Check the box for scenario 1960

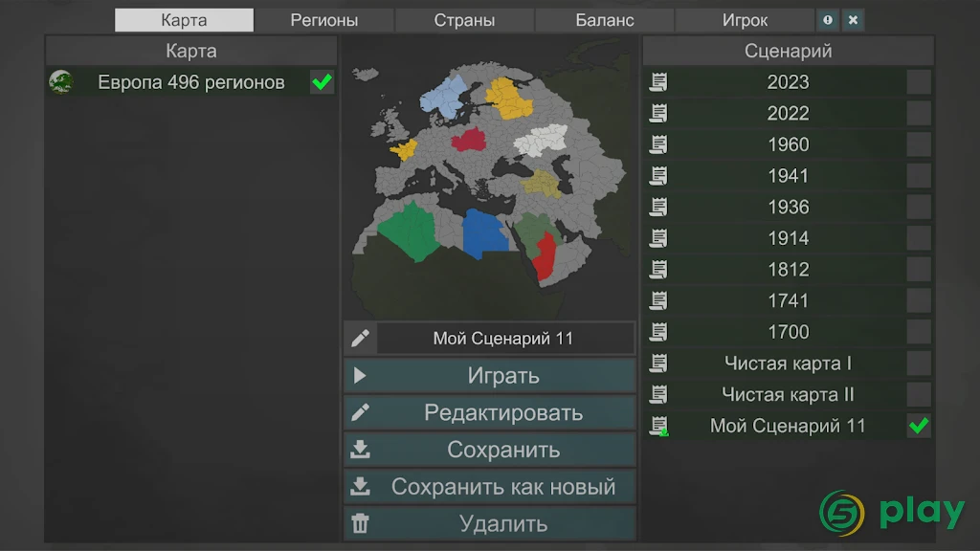919,144
